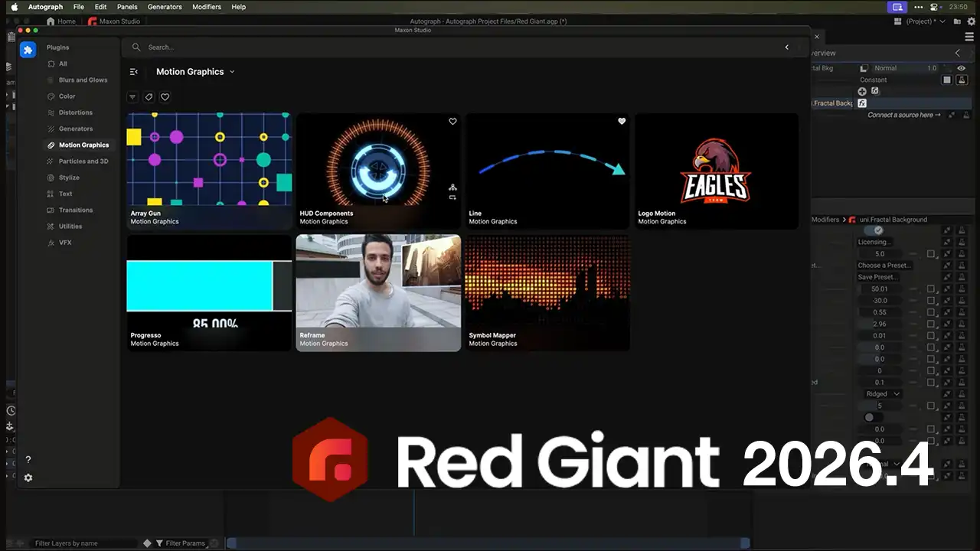This screenshot has height=551, width=980.
Task: Disable the enabled toggle above Licensing
Action: tap(875, 230)
